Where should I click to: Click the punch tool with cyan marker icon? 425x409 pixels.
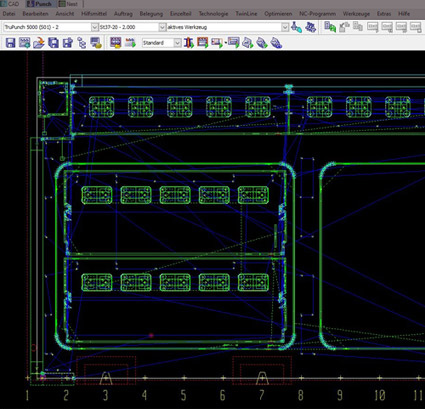click(296, 27)
